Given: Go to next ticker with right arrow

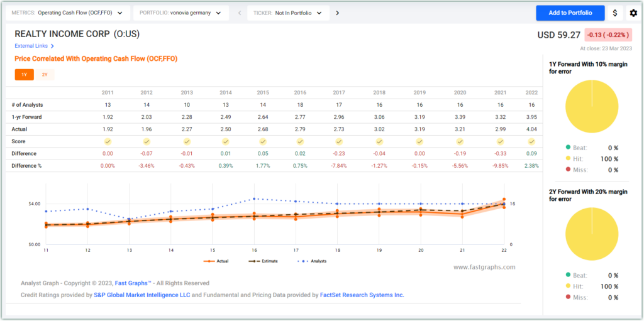Looking at the screenshot, I should tap(337, 13).
